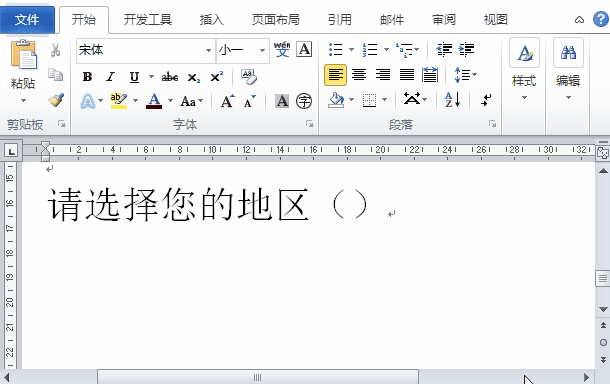Screen dimensions: 610x384
Task: Activate the Format Painter brush
Action: click(56, 100)
